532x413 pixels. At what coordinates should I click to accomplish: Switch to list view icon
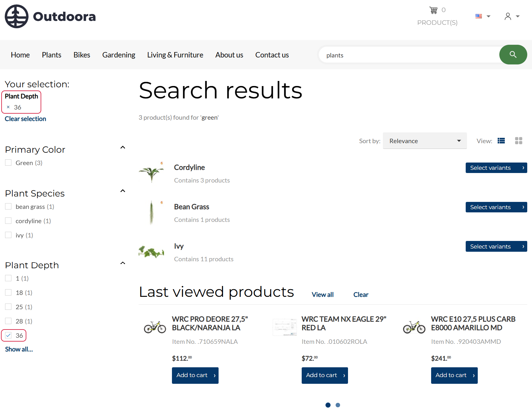tap(501, 141)
